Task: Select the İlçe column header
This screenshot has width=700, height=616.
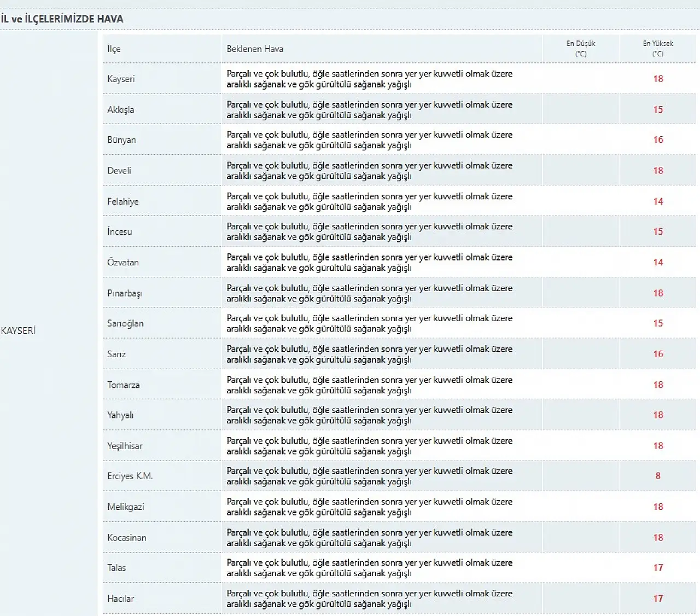Action: 114,49
